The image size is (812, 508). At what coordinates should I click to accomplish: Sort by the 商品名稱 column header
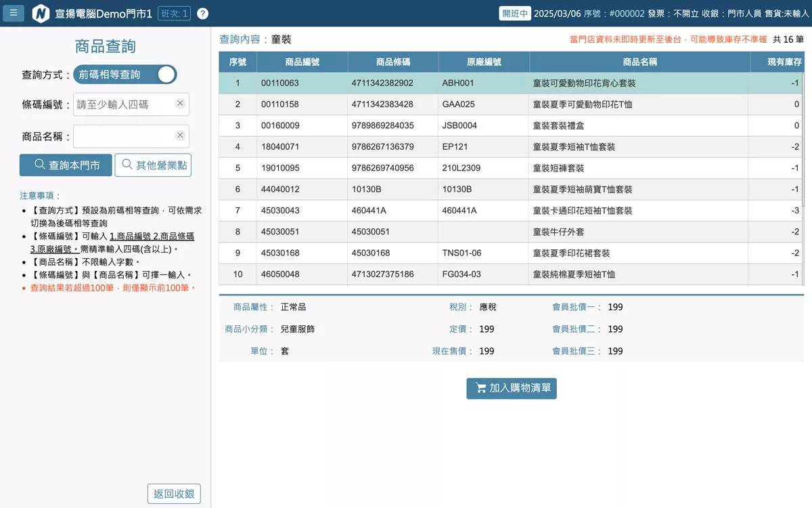pos(639,62)
